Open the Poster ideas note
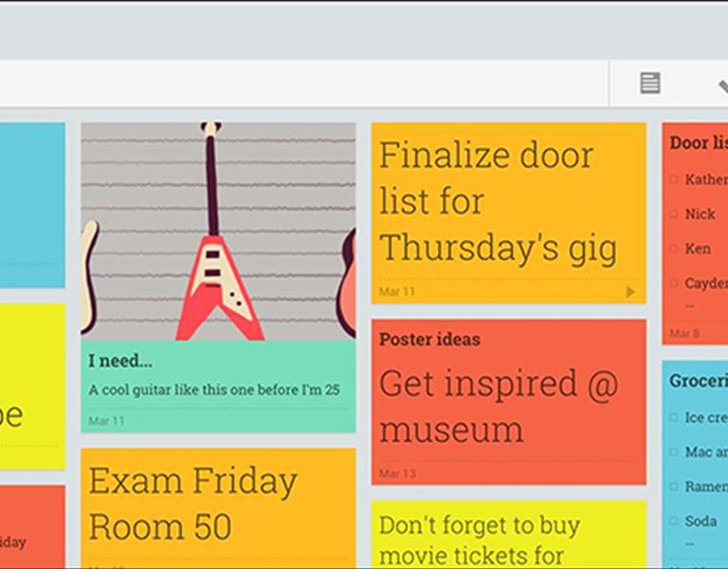Viewport: 728px width, 569px height. pos(509,402)
